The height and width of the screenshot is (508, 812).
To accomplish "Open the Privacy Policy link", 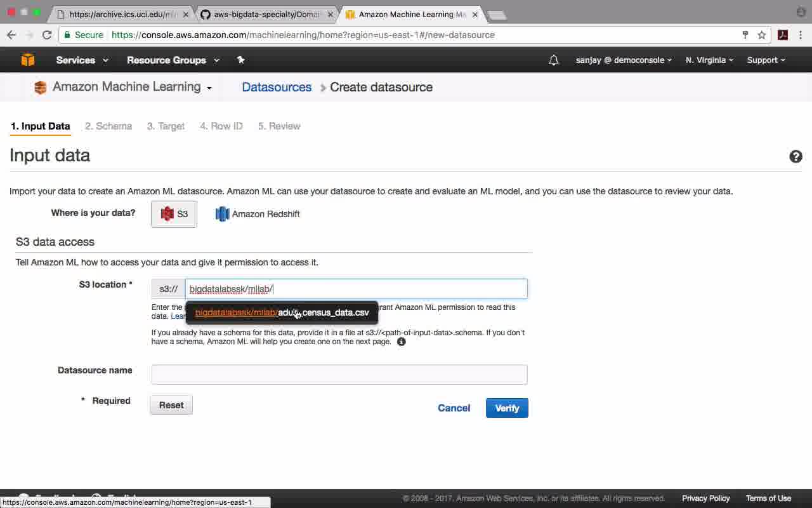I will click(706, 498).
